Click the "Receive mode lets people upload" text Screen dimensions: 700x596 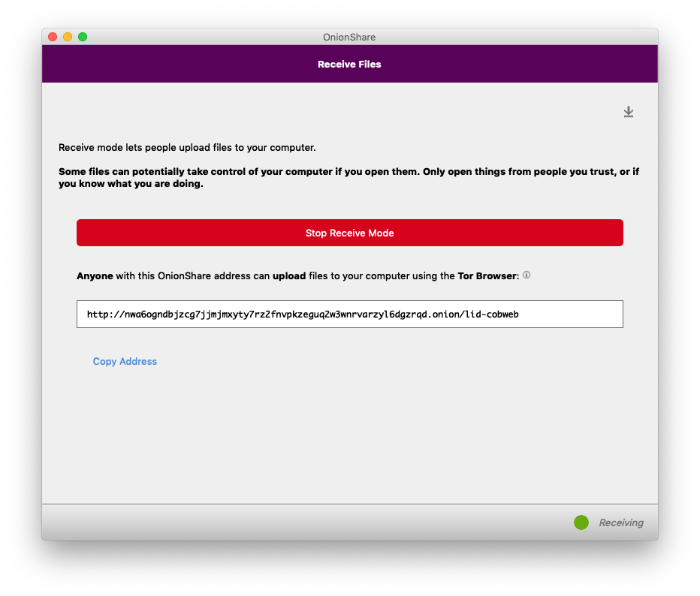[187, 148]
